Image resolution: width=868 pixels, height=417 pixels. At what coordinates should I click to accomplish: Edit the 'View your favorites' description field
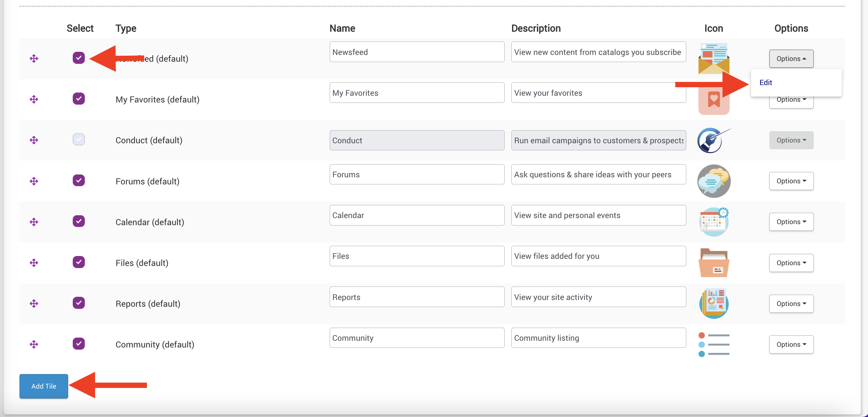599,93
